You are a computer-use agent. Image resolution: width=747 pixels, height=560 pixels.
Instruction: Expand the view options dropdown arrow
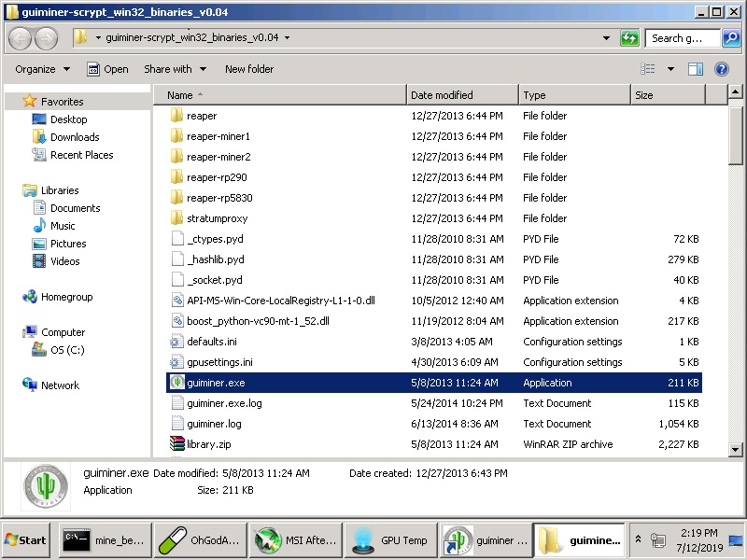(x=670, y=69)
